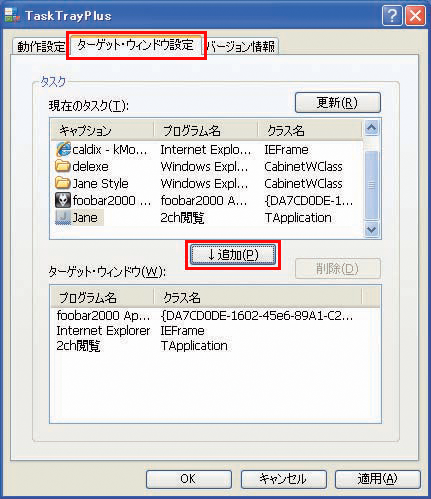Click task list scrollbar down arrow
The image size is (431, 499).
[371, 229]
